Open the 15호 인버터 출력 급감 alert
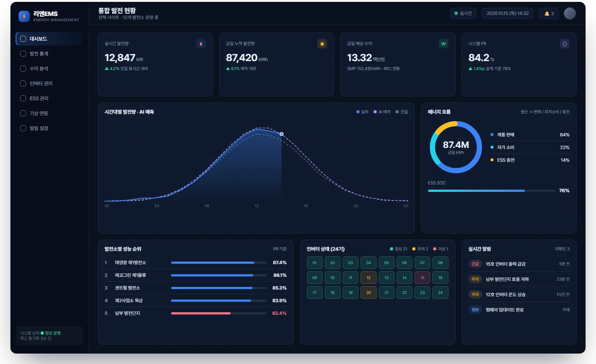 click(x=519, y=264)
